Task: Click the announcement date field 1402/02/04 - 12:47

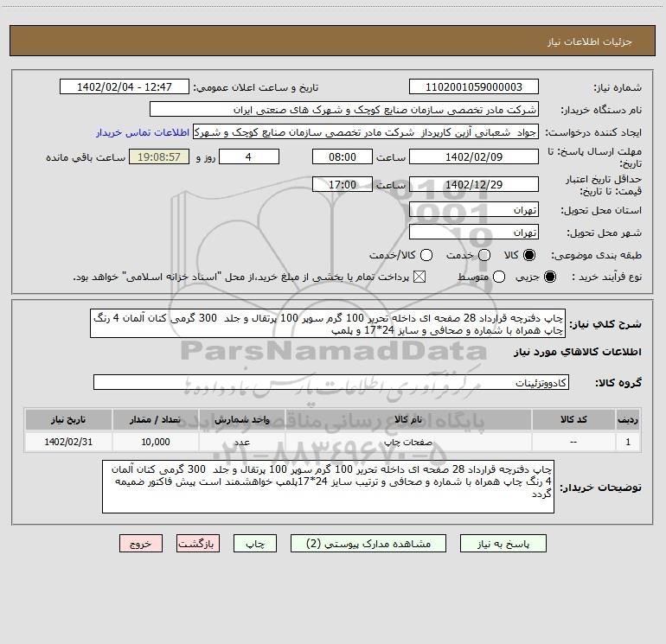Action: pos(125,87)
